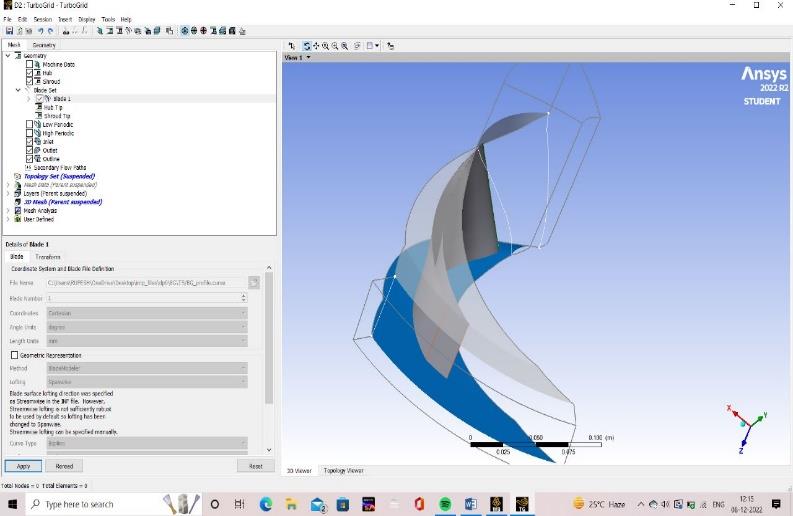Image resolution: width=793 pixels, height=516 pixels.
Task: Expand the Blade 1 tree node
Action: pyautogui.click(x=28, y=99)
